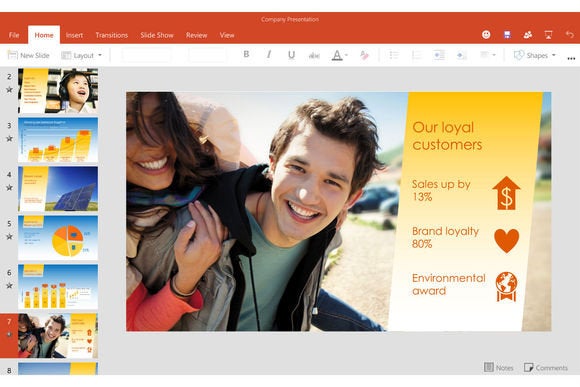
Task: Go to the Slide Show tab
Action: point(157,35)
